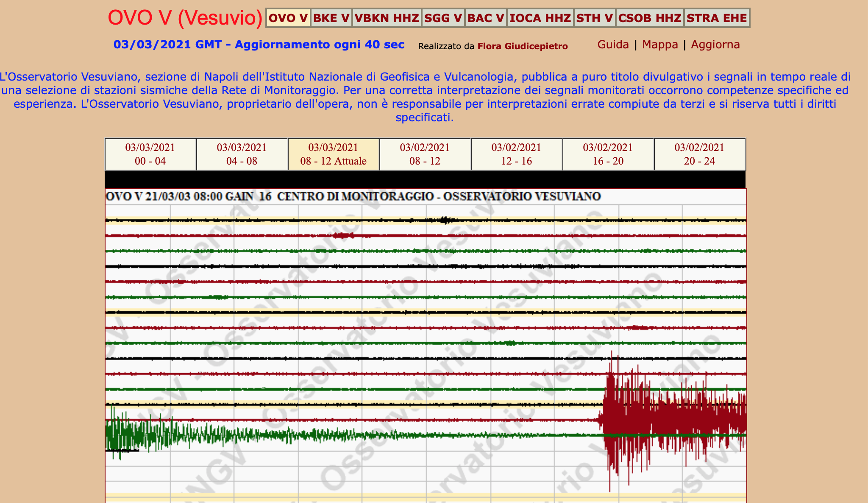868x503 pixels.
Task: Select the STH V station tab
Action: pyautogui.click(x=595, y=18)
